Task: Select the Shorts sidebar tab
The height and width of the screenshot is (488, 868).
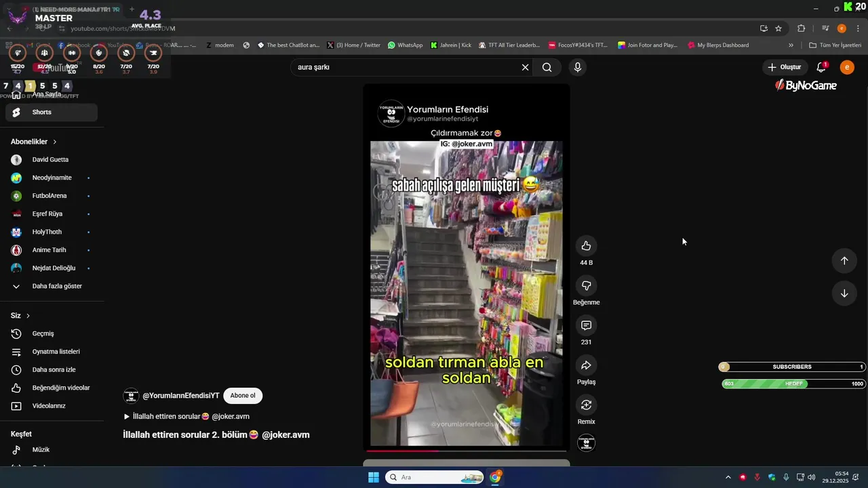Action: pyautogui.click(x=52, y=113)
